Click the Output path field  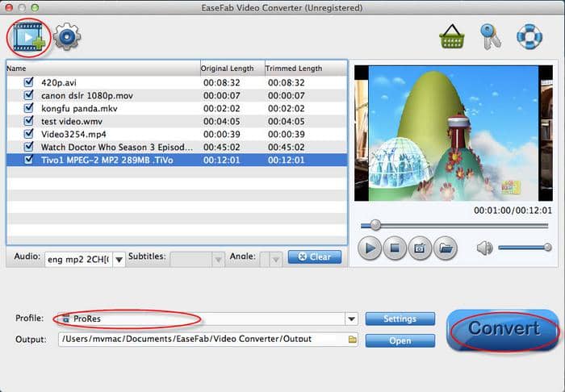click(x=208, y=339)
